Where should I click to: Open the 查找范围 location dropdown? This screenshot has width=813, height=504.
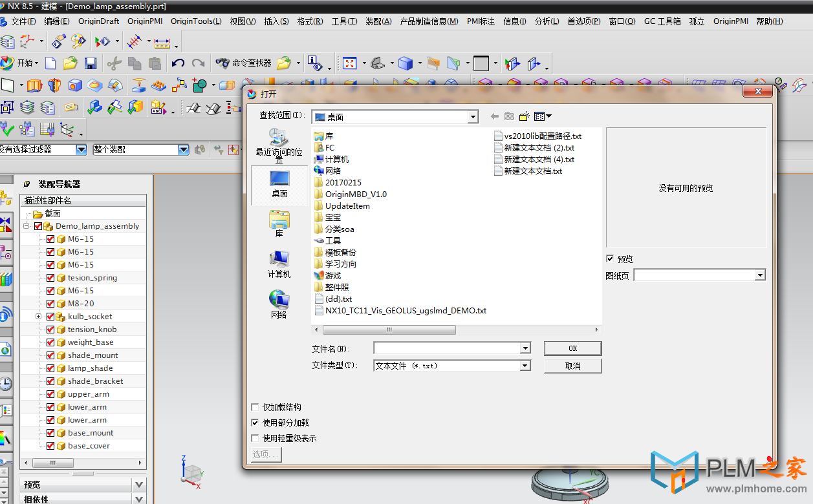click(x=473, y=117)
